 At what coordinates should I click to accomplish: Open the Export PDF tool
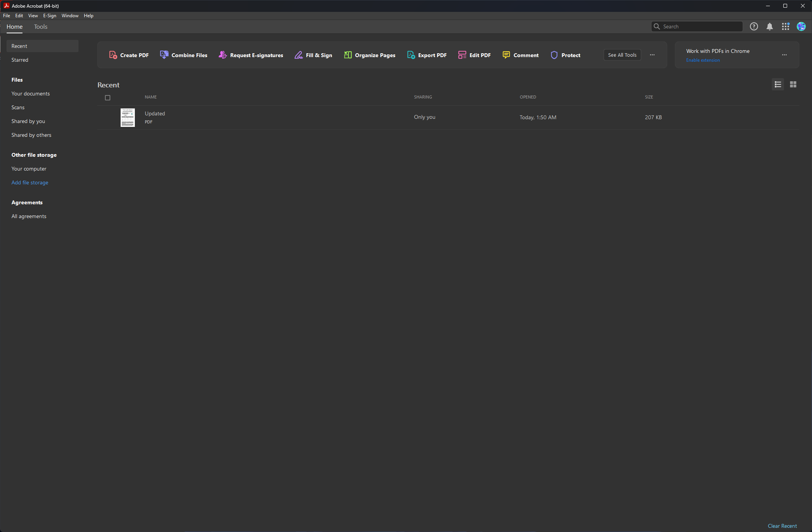click(427, 55)
